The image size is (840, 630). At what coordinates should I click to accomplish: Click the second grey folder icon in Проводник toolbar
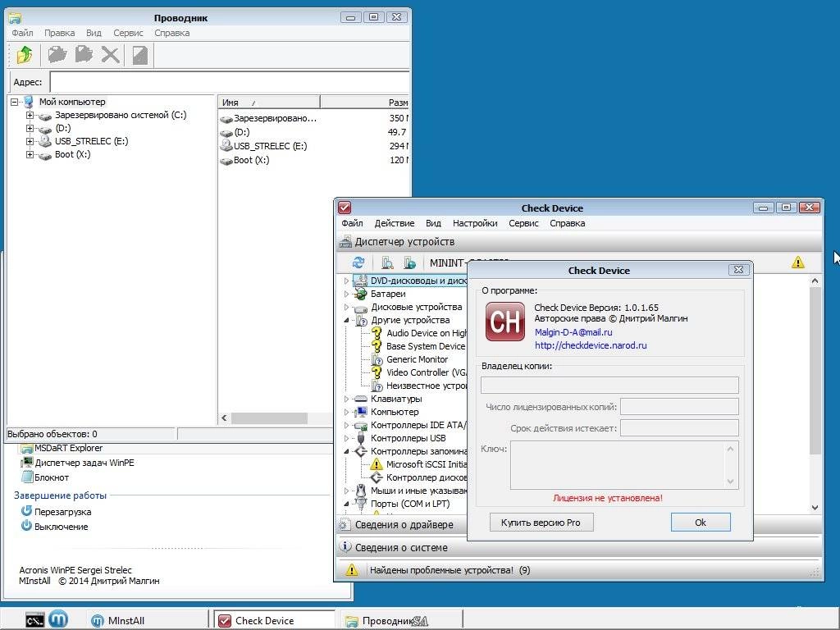click(x=84, y=54)
